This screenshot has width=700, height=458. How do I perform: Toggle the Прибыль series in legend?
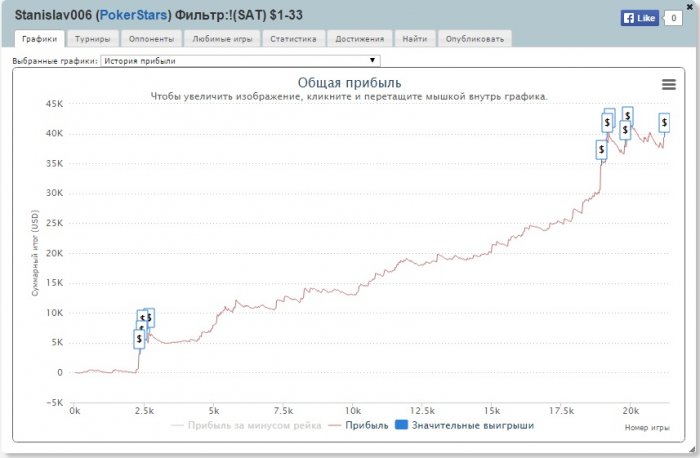(358, 425)
